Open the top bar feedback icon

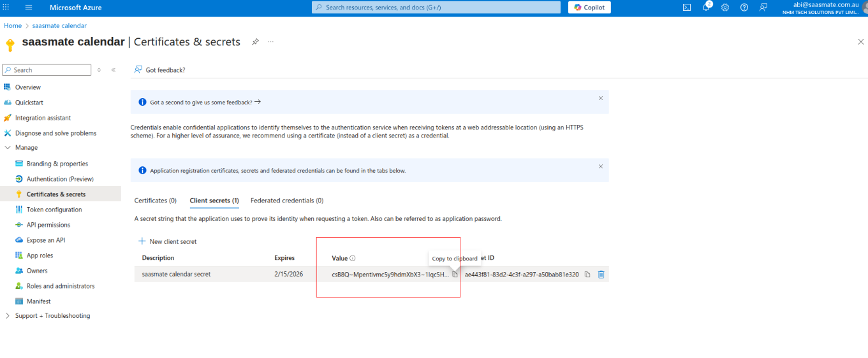point(763,8)
